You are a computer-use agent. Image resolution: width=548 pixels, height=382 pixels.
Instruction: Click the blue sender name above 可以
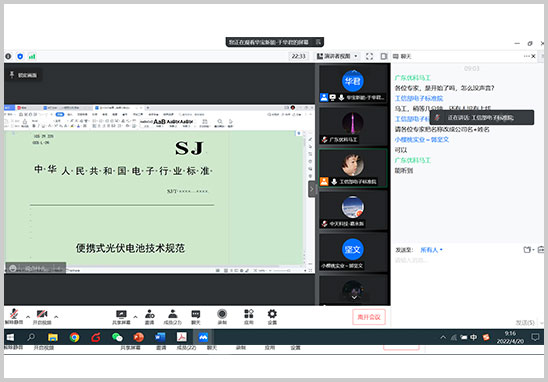tap(421, 139)
